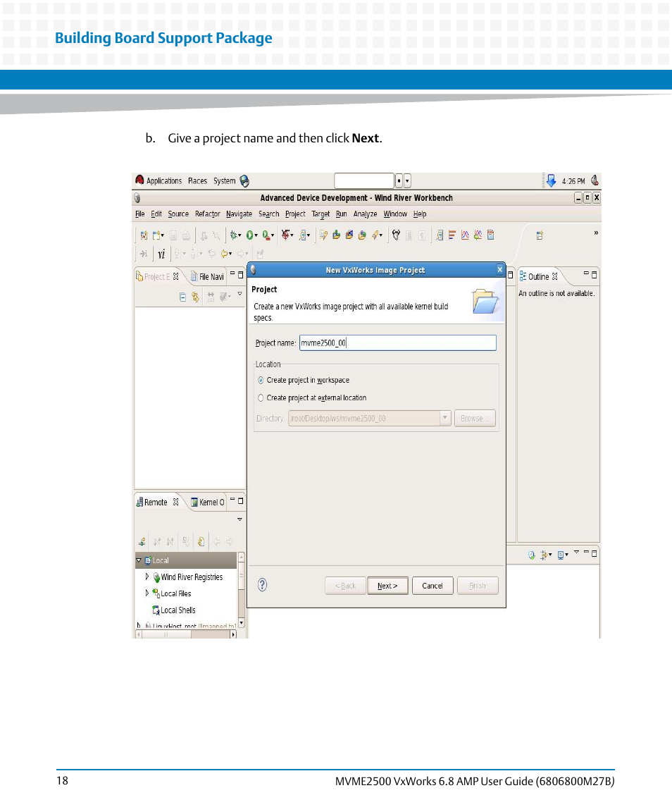Click the red hat Applications icon

pos(139,180)
